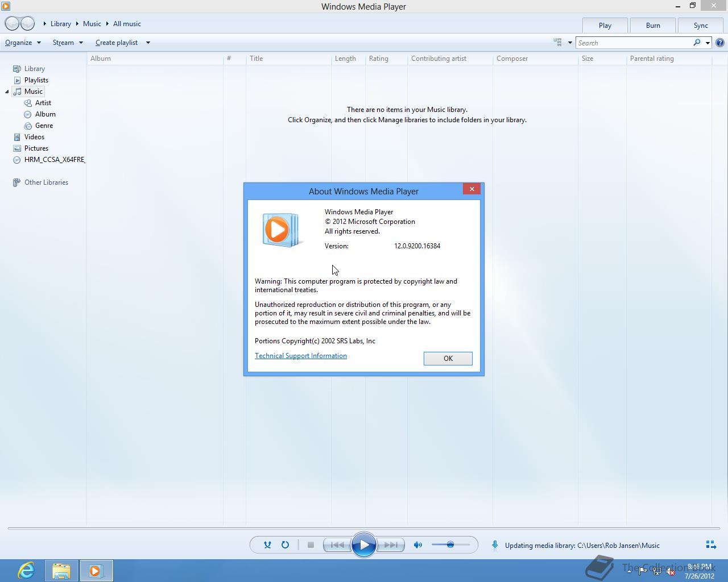Viewport: 728px width, 582px height.
Task: Click the media library update status icon
Action: [x=495, y=545]
